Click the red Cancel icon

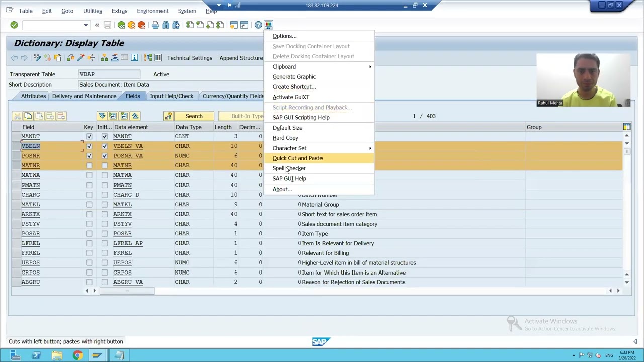[141, 25]
